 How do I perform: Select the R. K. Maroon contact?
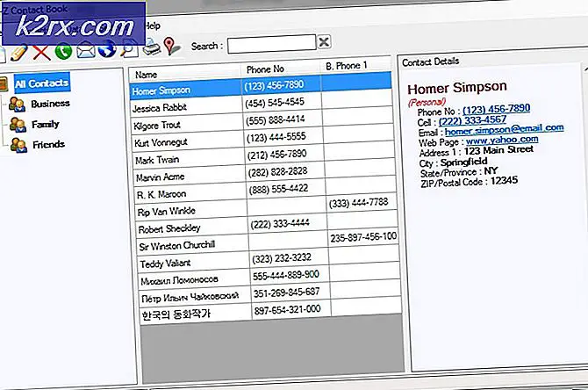point(161,194)
